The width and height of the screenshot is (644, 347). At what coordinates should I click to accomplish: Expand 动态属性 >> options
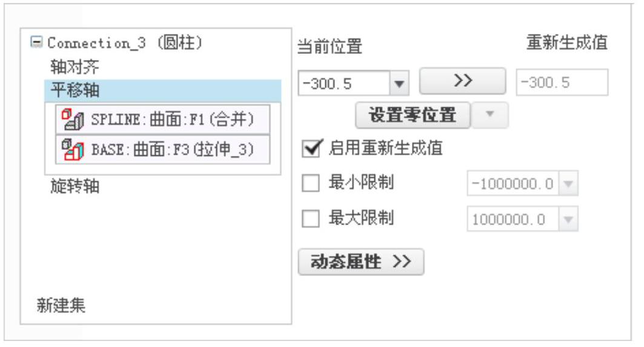[360, 261]
